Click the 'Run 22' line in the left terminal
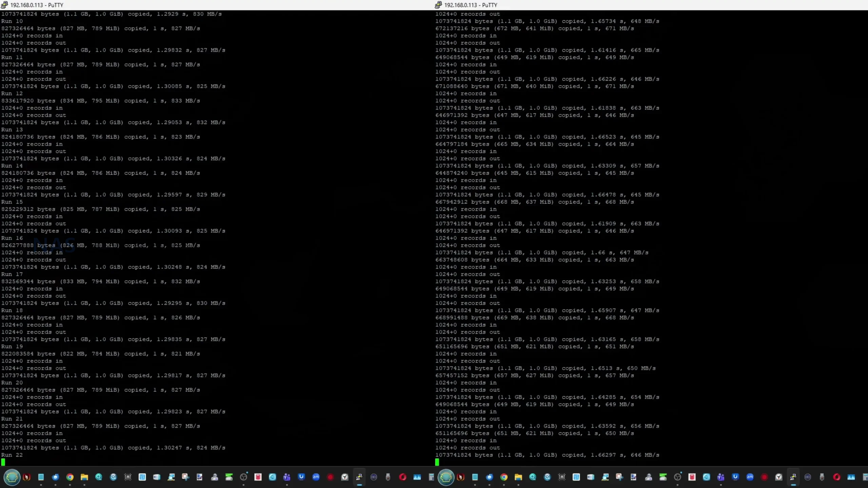The image size is (868, 488). coord(12,455)
